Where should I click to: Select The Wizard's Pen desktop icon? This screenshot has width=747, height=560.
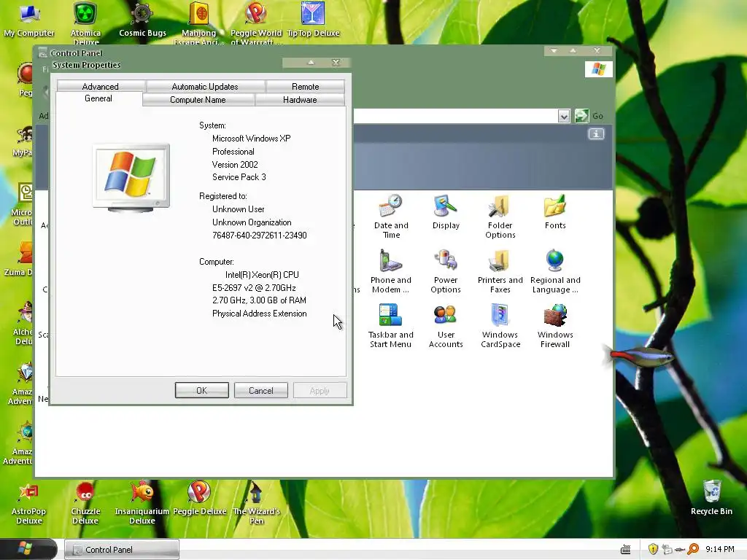click(x=256, y=504)
